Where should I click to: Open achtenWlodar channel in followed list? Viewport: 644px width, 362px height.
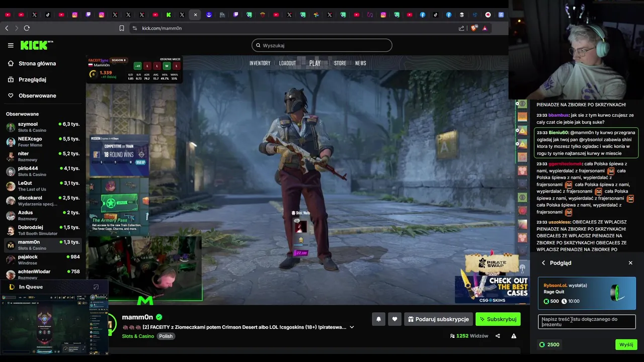tap(42, 274)
